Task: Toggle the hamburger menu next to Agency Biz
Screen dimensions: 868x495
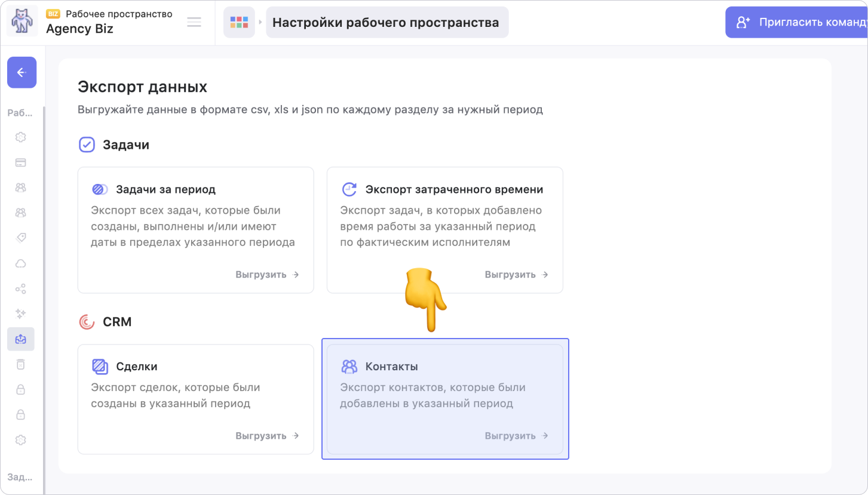Action: pos(194,22)
